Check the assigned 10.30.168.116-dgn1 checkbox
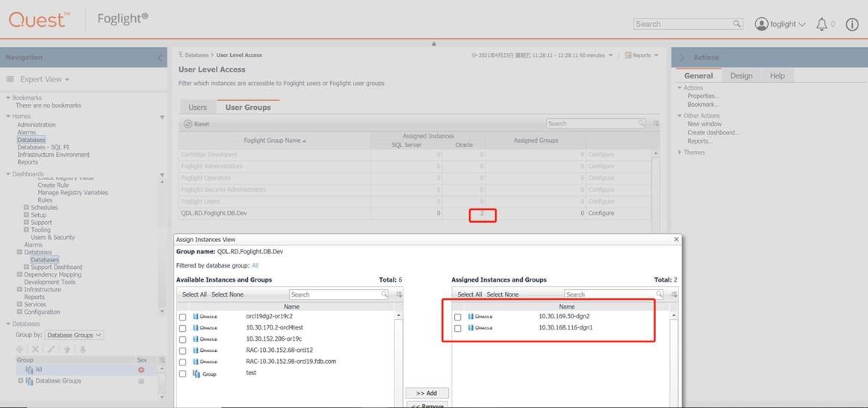This screenshot has width=868, height=408. pyautogui.click(x=458, y=328)
